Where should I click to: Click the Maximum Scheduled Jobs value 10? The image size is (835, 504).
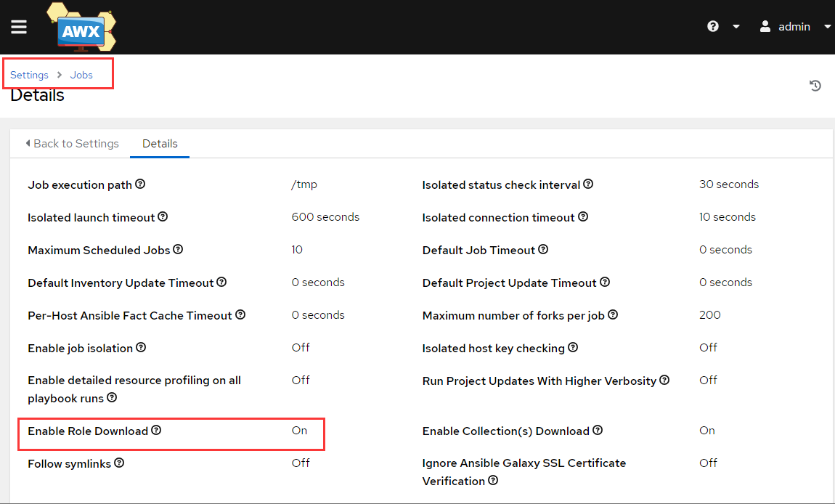297,249
